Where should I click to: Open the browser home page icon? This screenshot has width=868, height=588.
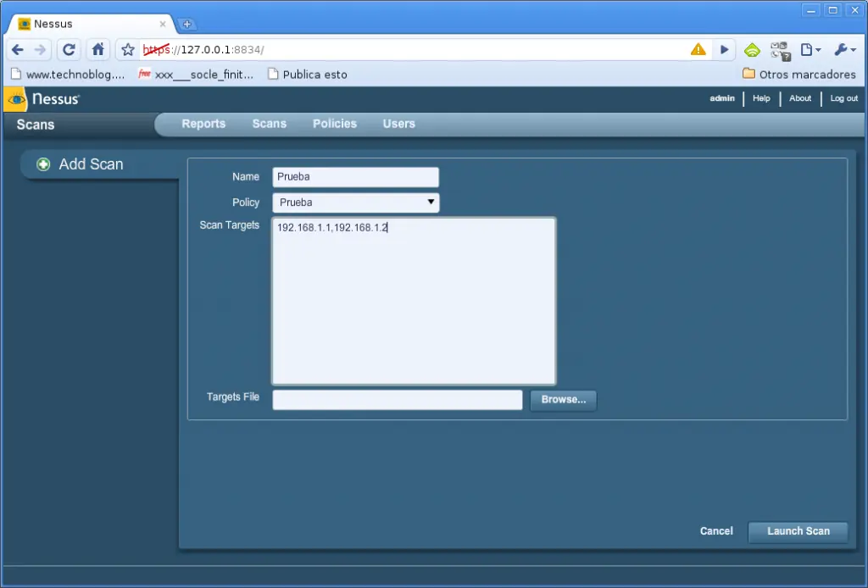click(x=98, y=49)
